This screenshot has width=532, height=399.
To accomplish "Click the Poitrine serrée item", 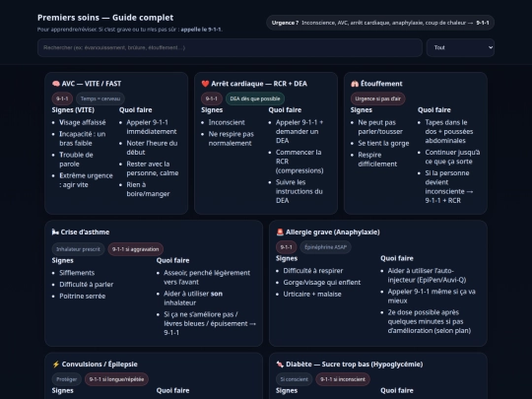I will tap(82, 297).
